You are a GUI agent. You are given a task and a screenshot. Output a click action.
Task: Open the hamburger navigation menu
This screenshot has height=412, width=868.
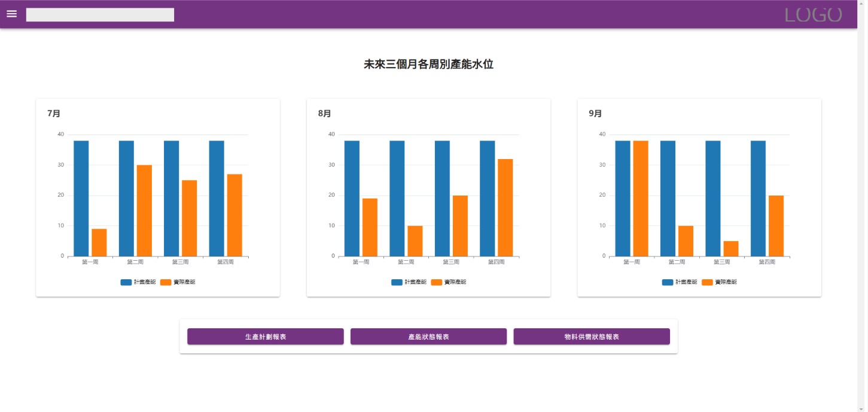pos(12,14)
